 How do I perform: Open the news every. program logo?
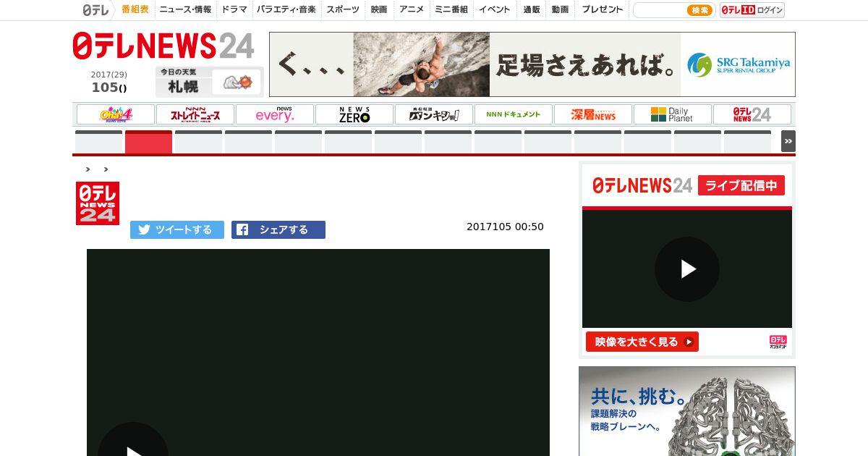click(x=275, y=114)
